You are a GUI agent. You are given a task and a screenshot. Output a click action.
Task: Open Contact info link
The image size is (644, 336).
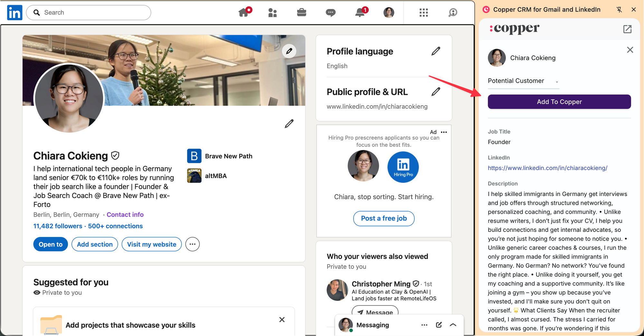point(125,215)
